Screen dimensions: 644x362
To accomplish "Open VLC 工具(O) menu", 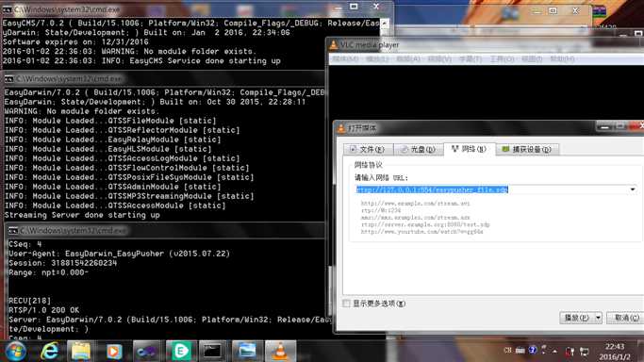I will (x=502, y=59).
